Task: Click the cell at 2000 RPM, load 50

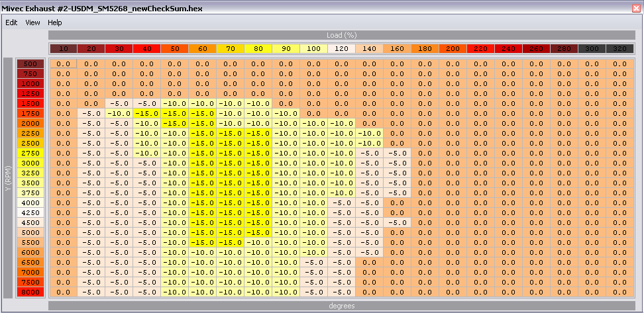Action: coord(174,123)
